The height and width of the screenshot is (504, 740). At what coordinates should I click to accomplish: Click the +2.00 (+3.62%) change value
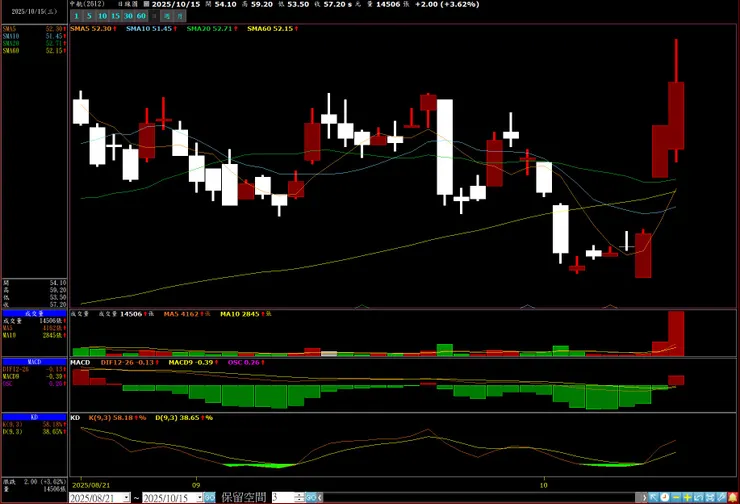point(447,4)
